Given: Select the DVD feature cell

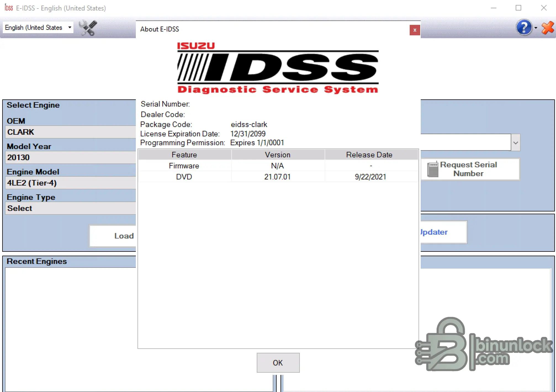Looking at the screenshot, I should pos(184,177).
